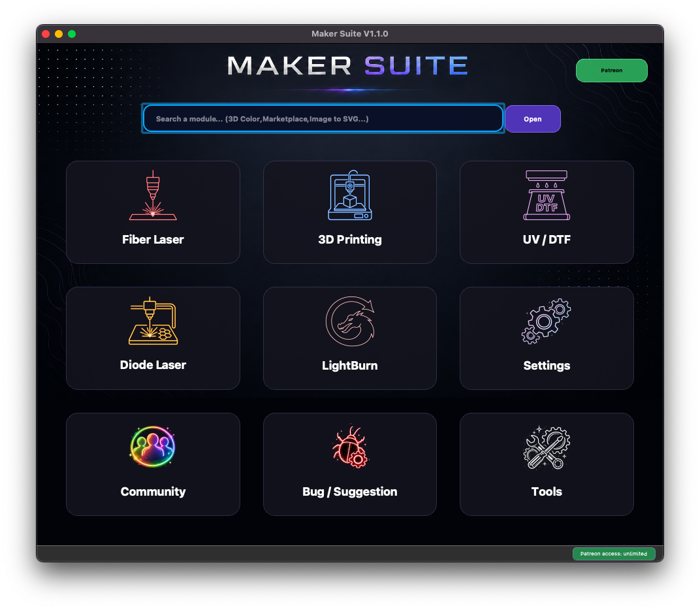The width and height of the screenshot is (700, 610).
Task: Click the purple Open button
Action: pyautogui.click(x=533, y=119)
